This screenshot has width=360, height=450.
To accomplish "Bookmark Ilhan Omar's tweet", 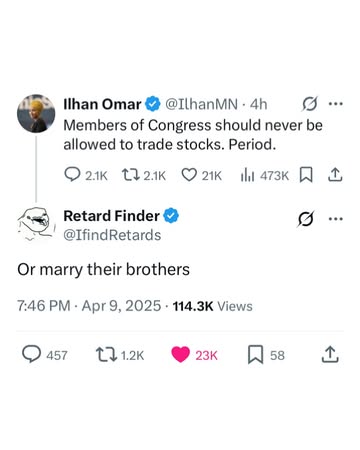I will [306, 175].
